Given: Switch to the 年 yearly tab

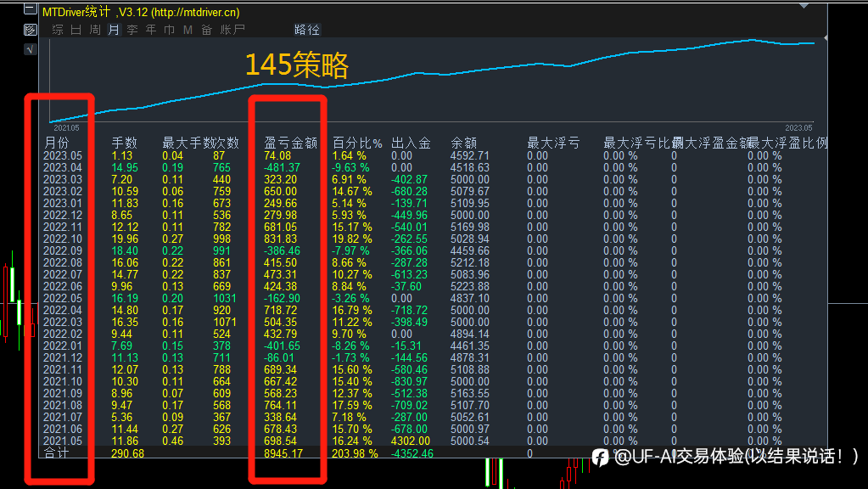Looking at the screenshot, I should [x=150, y=30].
